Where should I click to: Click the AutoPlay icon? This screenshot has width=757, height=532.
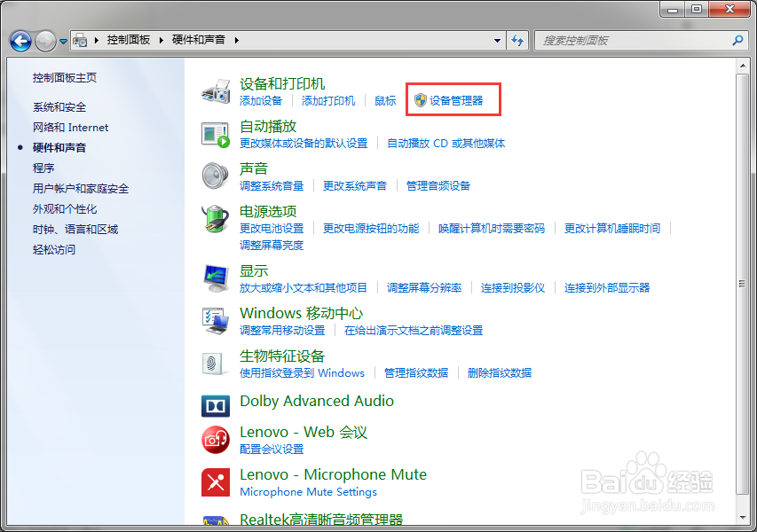[x=216, y=135]
